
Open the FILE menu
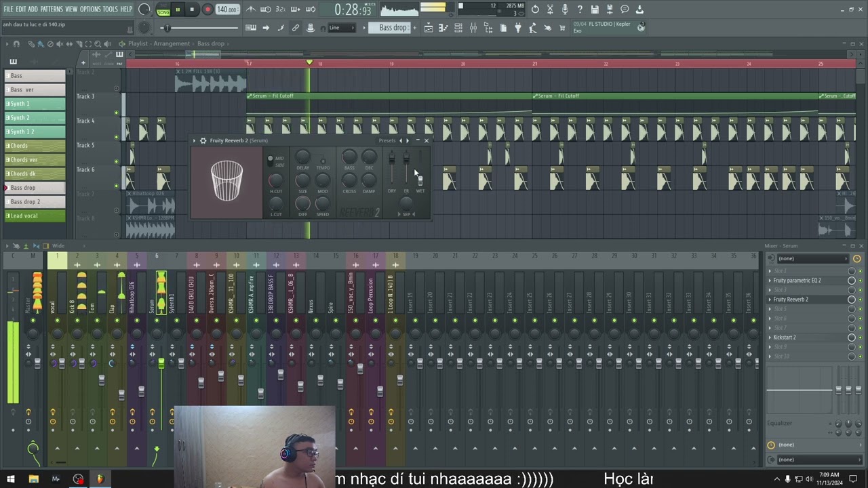click(x=8, y=9)
